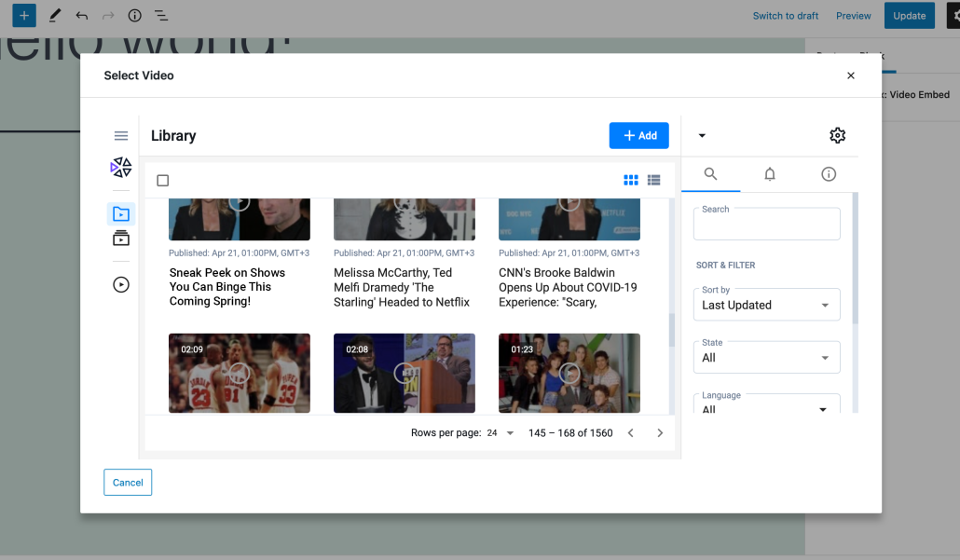Open the info tab in right panel
This screenshot has width=960, height=560.
click(x=829, y=174)
